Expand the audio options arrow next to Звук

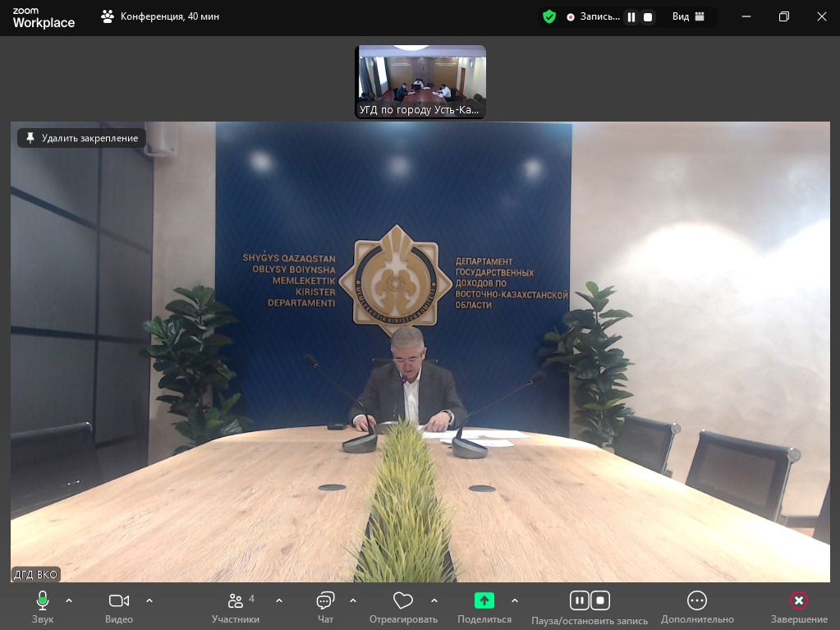pyautogui.click(x=69, y=600)
